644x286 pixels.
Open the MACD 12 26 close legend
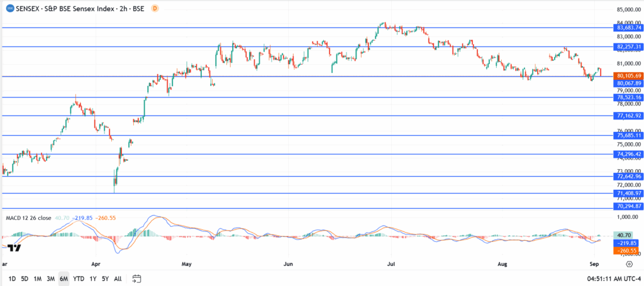28,217
